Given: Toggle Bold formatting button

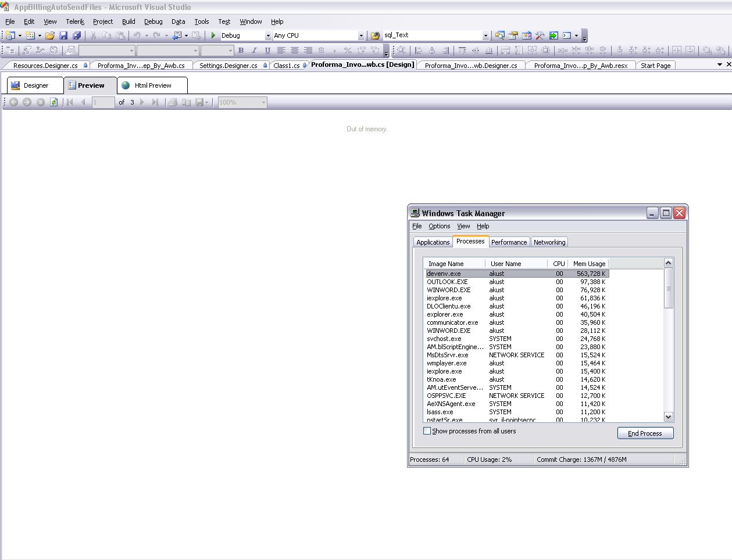Looking at the screenshot, I should 241,51.
